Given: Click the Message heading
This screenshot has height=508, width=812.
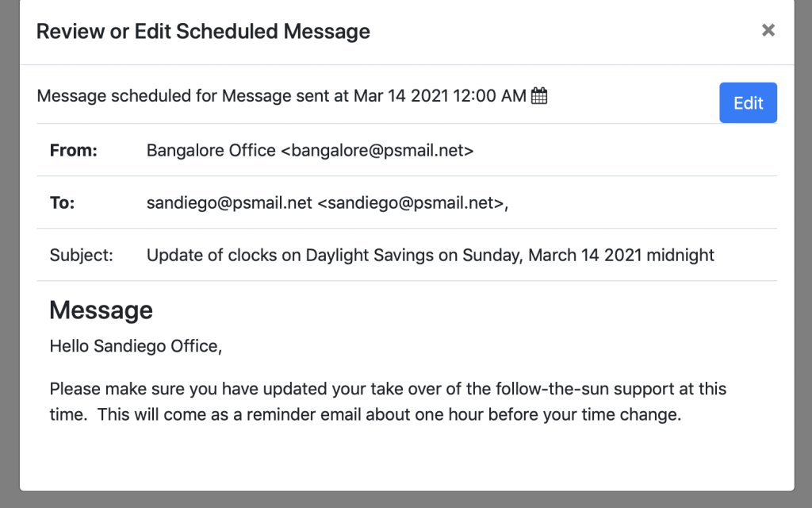Looking at the screenshot, I should 101,310.
